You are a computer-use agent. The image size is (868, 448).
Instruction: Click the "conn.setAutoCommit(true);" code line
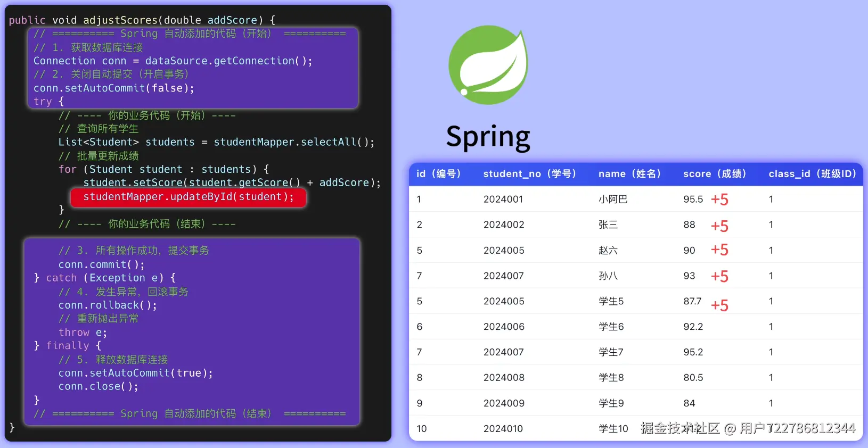pos(136,374)
